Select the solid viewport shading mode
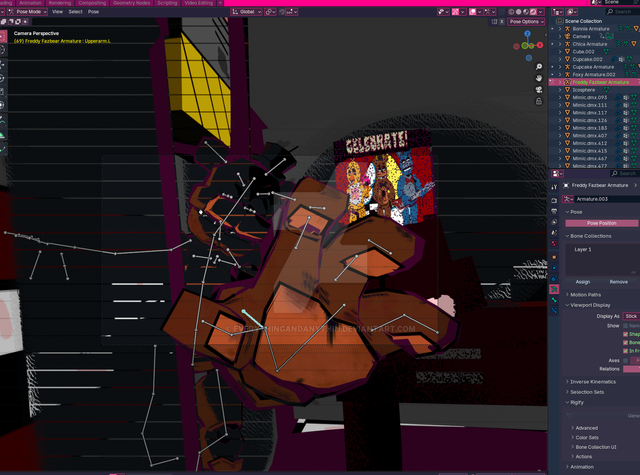Screen dimensions: 640x475 click(519, 12)
